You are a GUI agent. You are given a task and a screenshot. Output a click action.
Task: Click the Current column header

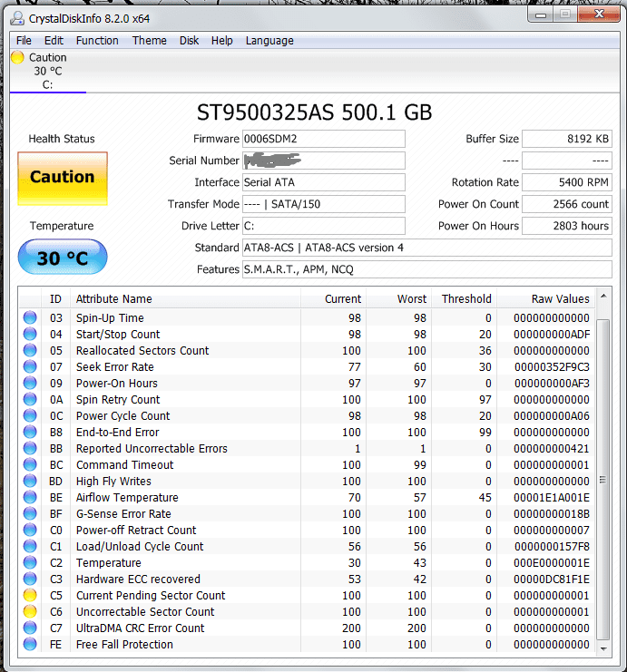(333, 298)
